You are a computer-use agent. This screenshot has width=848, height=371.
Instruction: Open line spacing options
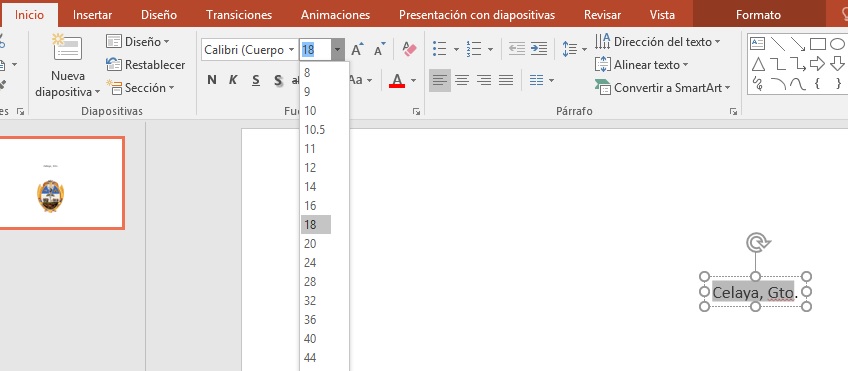coord(574,49)
